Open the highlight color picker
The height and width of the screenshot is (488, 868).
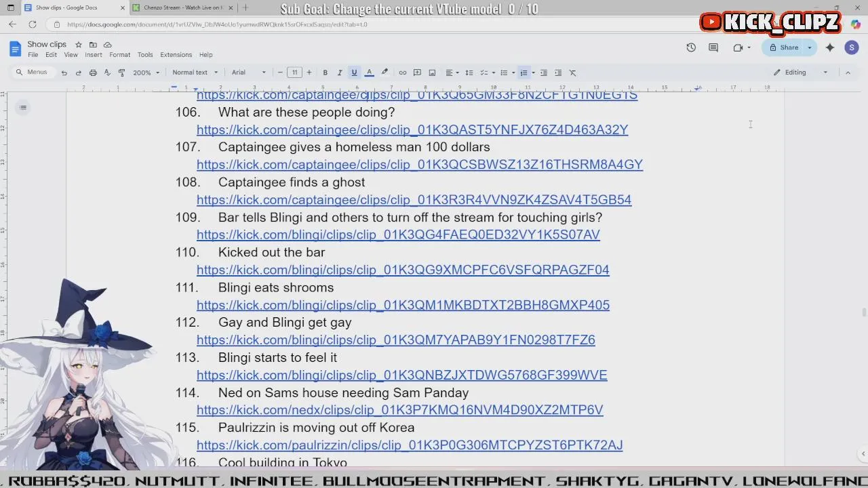(384, 73)
